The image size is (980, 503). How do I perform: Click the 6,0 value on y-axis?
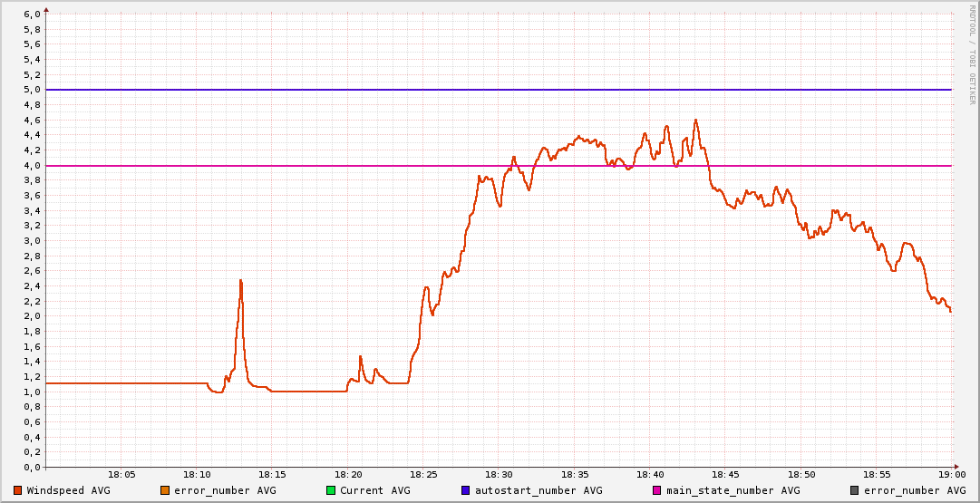click(32, 15)
